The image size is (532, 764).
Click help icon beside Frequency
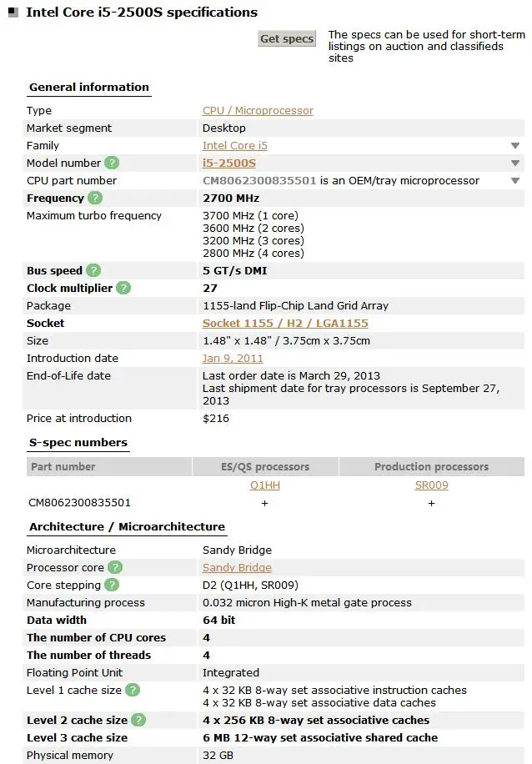coord(95,199)
